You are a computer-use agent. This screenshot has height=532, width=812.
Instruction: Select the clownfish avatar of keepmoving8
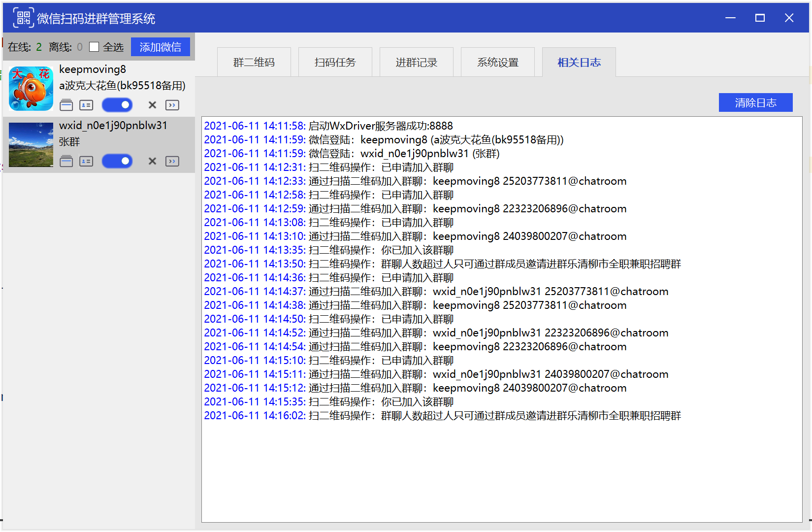pyautogui.click(x=31, y=89)
